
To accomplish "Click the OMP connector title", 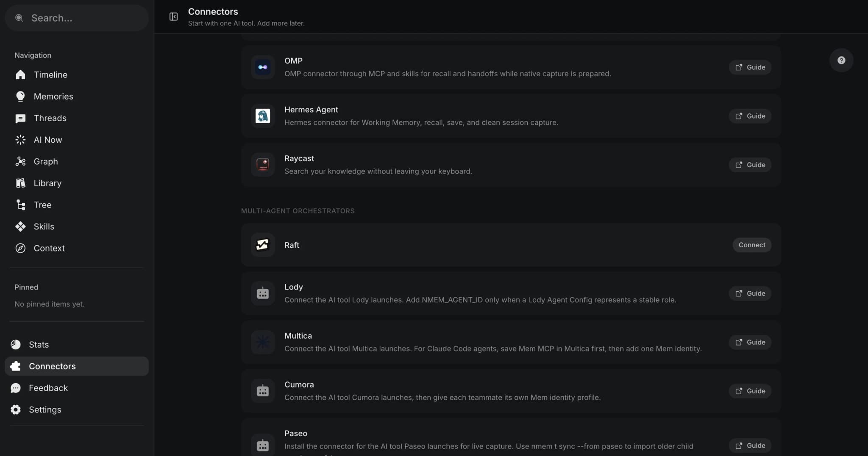I will click(x=293, y=61).
